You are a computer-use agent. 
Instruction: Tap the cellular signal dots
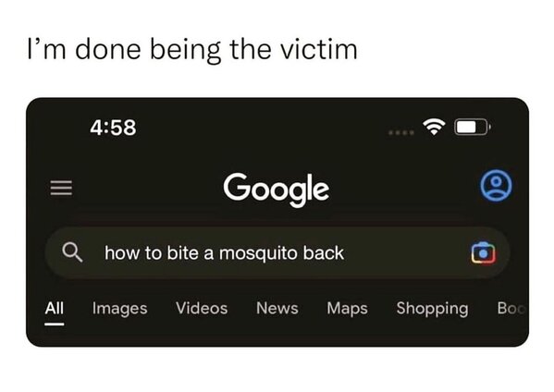point(401,133)
